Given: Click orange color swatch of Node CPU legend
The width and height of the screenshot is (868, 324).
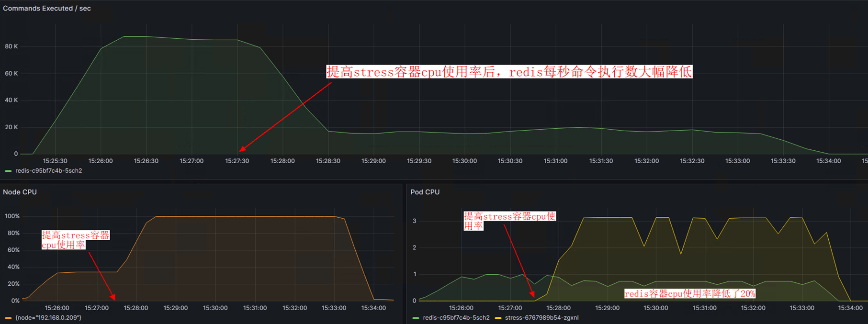Looking at the screenshot, I should tap(8, 318).
